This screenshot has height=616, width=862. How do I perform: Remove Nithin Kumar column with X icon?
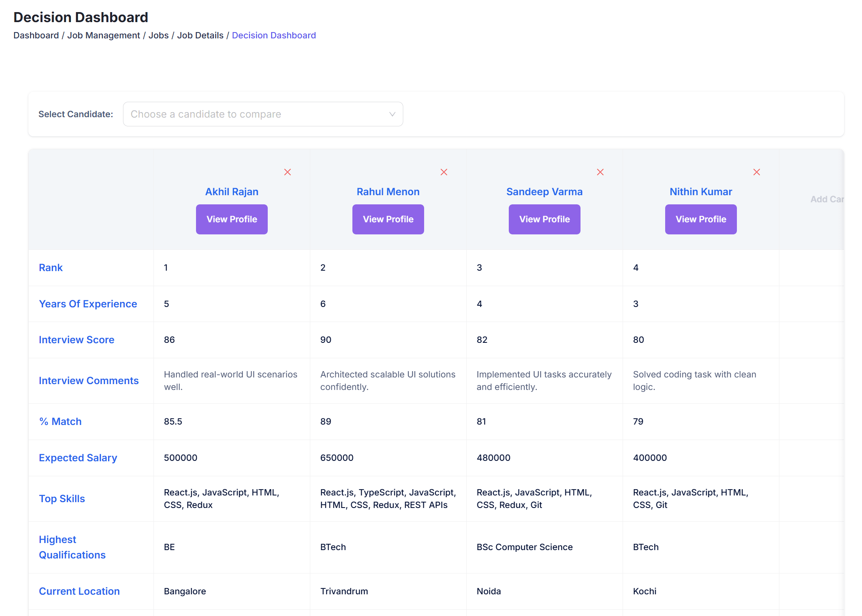[756, 172]
